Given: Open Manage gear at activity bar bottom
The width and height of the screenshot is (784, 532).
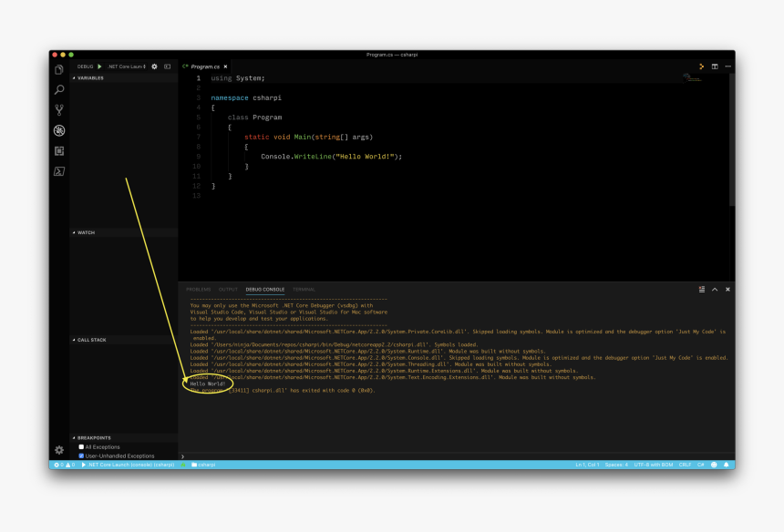Looking at the screenshot, I should tap(59, 450).
